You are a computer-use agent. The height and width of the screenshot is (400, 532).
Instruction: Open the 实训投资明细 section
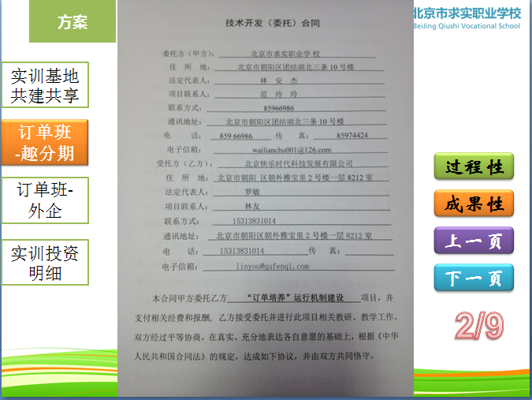pyautogui.click(x=45, y=262)
